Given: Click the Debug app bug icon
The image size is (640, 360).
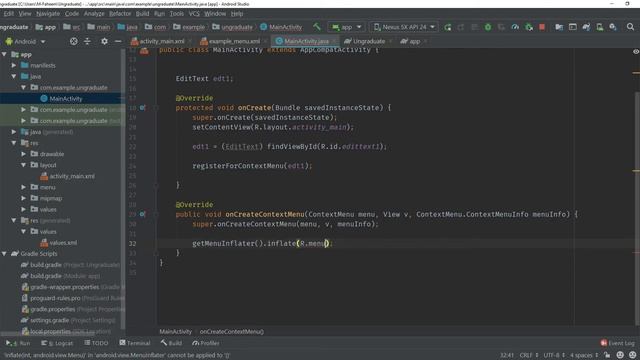Looking at the screenshot, I should 488,27.
